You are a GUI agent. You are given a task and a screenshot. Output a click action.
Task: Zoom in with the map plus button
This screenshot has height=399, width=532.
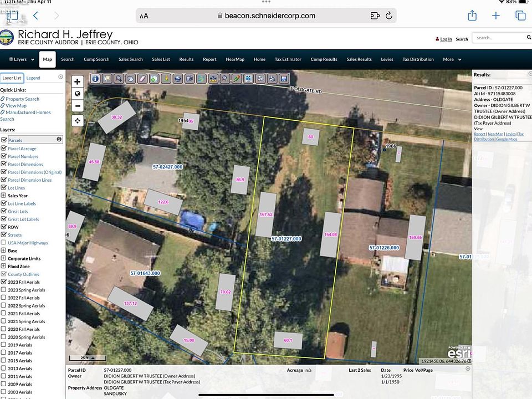click(78, 81)
